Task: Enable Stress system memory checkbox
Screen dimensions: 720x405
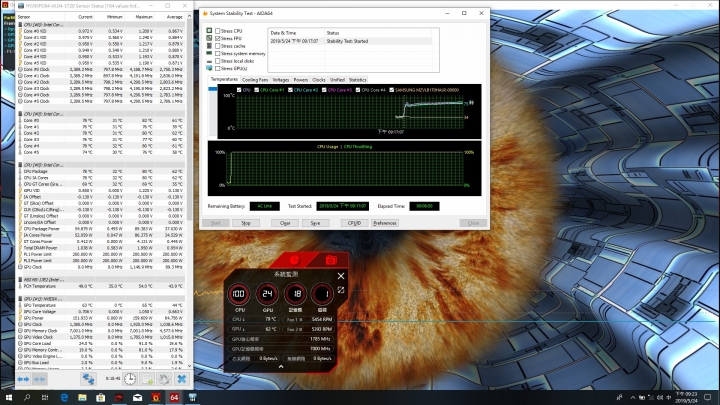Action: [x=218, y=53]
